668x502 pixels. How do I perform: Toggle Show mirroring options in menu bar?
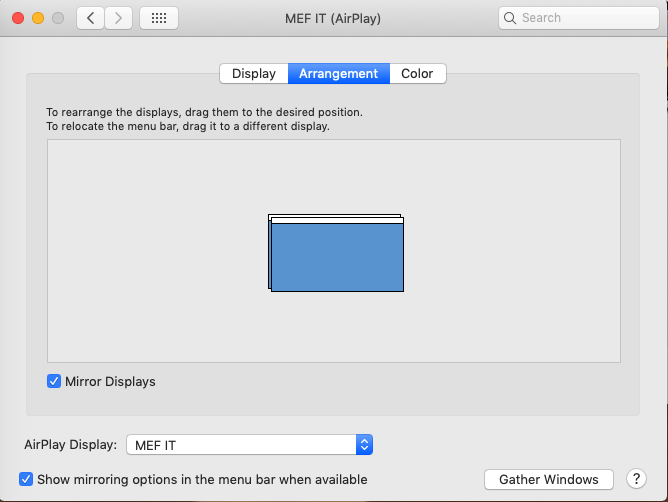point(26,479)
